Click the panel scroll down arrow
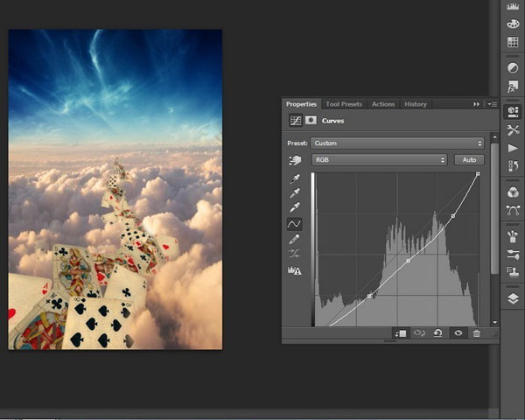The height and width of the screenshot is (420, 525). (495, 322)
